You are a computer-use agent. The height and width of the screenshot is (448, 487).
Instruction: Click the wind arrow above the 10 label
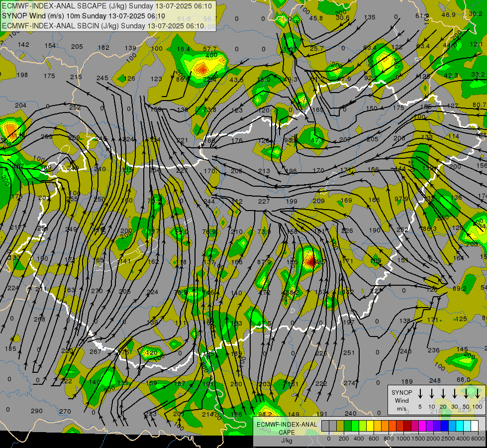pos(431,394)
